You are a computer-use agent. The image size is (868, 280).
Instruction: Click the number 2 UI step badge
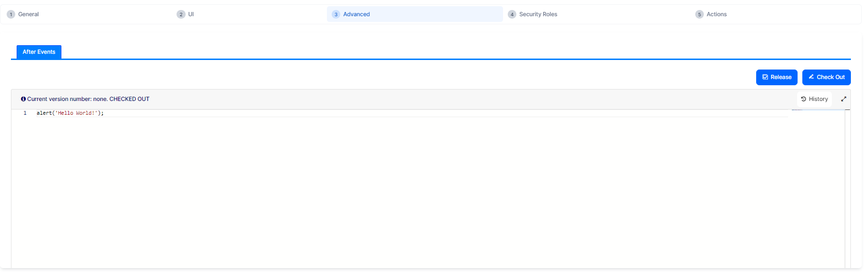[x=181, y=14]
